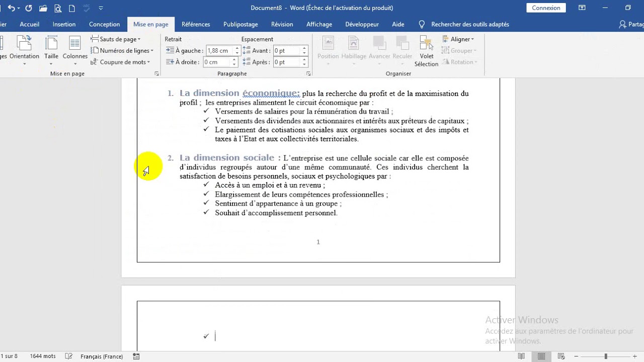
Task: Click the Connexion sign-in button
Action: click(546, 8)
